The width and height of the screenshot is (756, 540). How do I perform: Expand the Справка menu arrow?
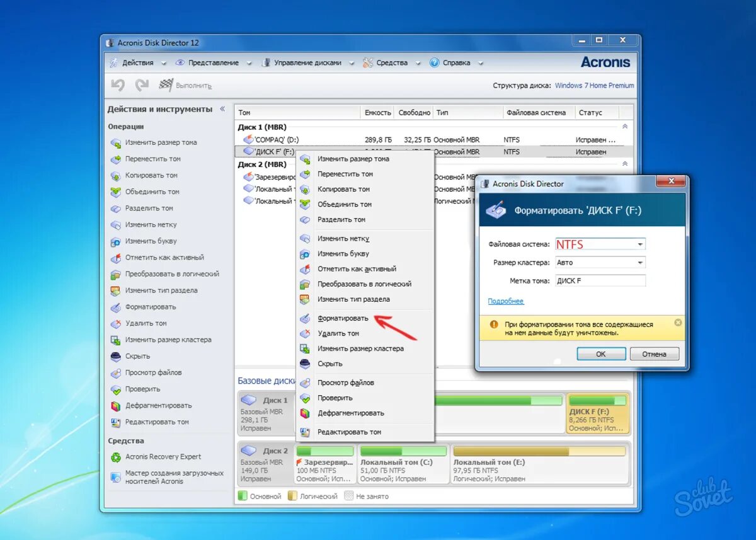[x=481, y=63]
